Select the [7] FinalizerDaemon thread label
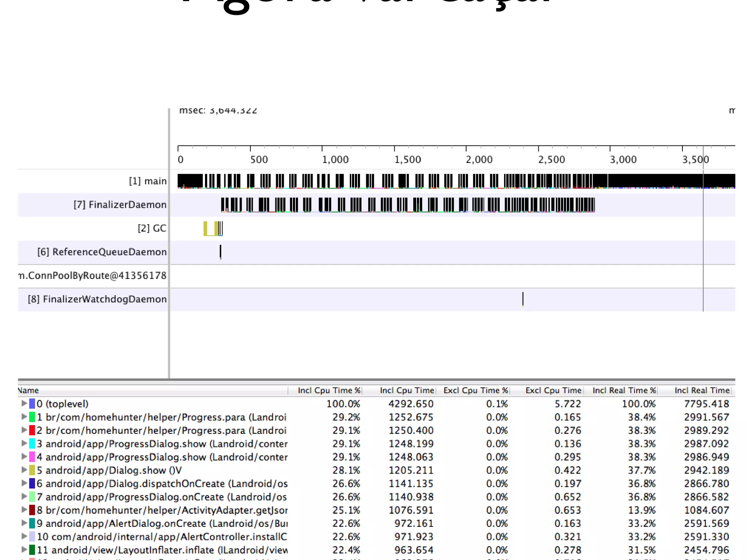 (x=120, y=205)
